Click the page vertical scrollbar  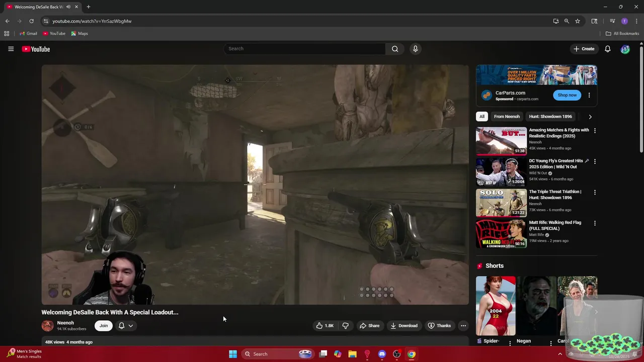(x=641, y=101)
